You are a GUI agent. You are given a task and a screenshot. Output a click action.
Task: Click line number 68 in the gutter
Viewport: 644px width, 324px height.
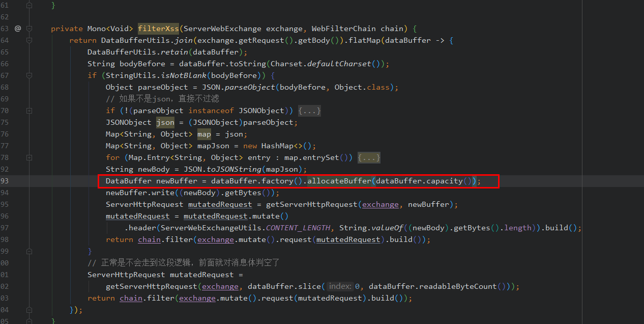4,87
